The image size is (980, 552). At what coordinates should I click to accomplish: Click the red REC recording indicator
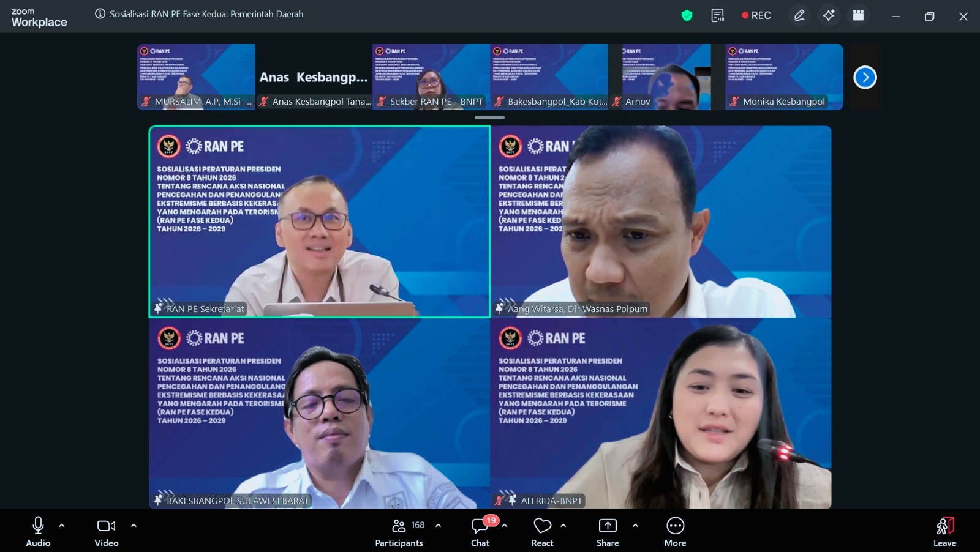(756, 15)
